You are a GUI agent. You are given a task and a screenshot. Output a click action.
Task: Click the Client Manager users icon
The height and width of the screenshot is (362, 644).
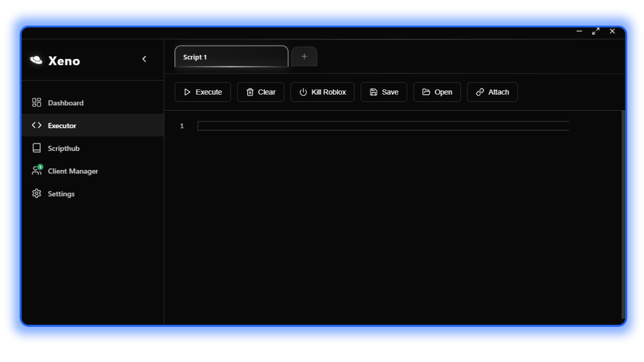click(37, 170)
